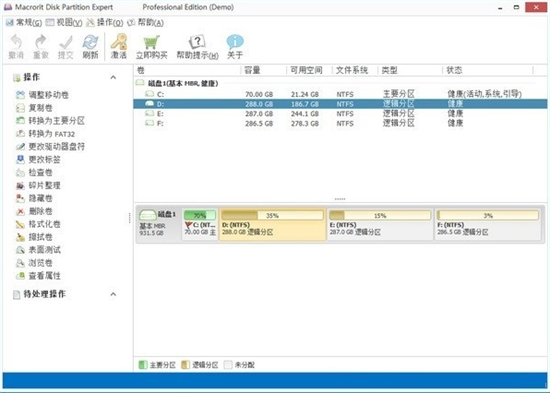550x393 pixels.
Task: Click the F: (NTFS) label in disk map
Action: tap(451, 225)
